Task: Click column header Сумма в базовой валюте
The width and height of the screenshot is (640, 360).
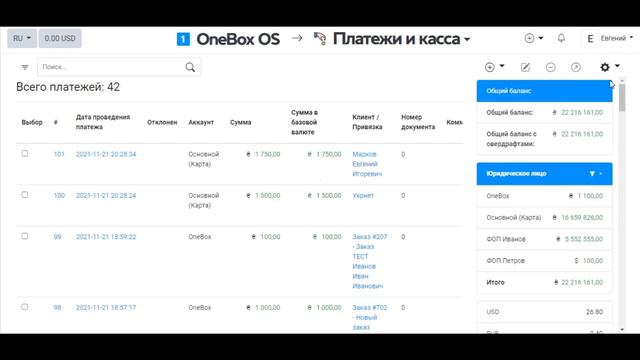Action: (304, 122)
